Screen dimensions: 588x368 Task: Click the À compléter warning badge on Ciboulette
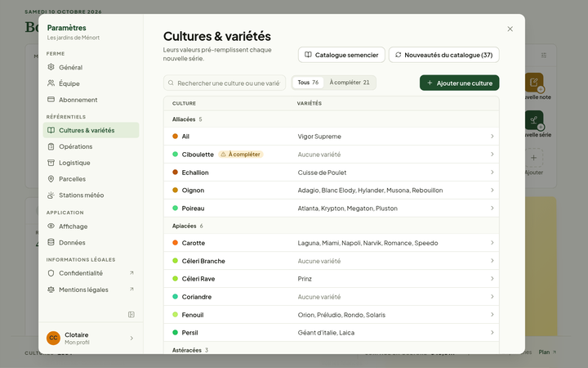241,155
